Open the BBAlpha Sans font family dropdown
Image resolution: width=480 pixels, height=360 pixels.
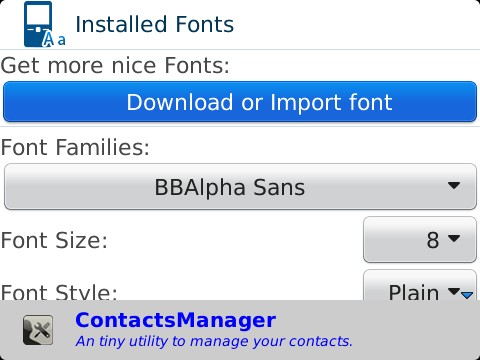coord(240,187)
